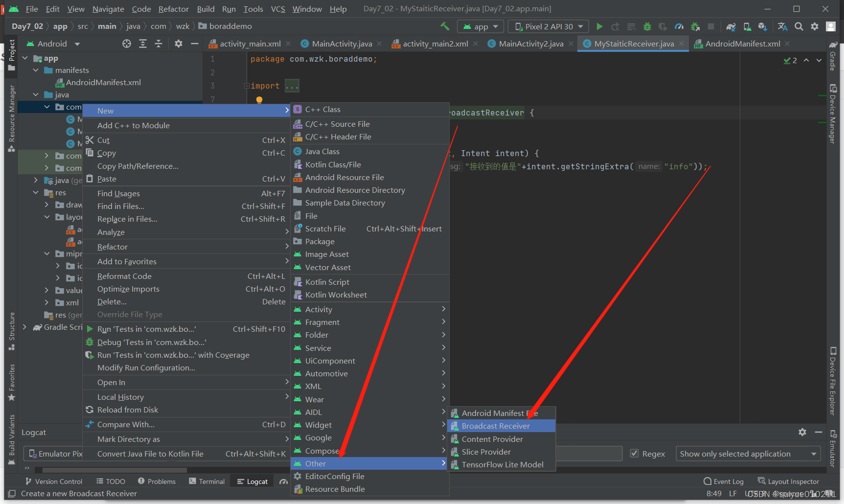Open the app run configuration dropdown

(481, 26)
